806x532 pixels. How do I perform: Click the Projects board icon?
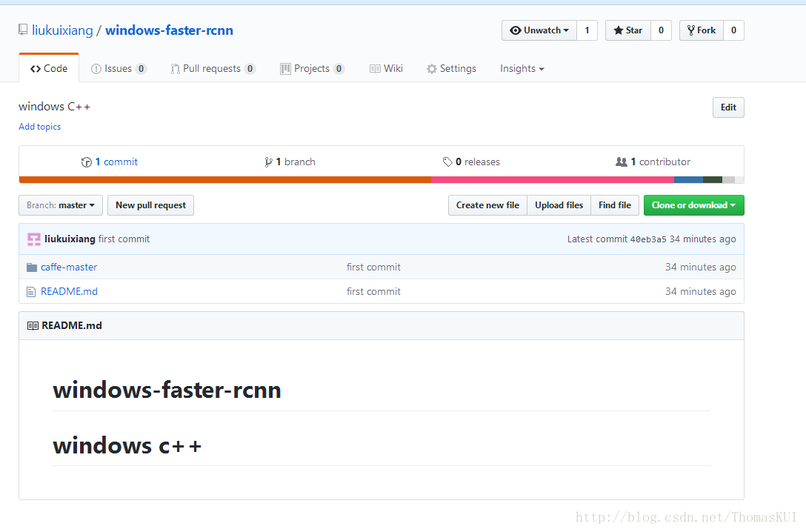point(285,69)
